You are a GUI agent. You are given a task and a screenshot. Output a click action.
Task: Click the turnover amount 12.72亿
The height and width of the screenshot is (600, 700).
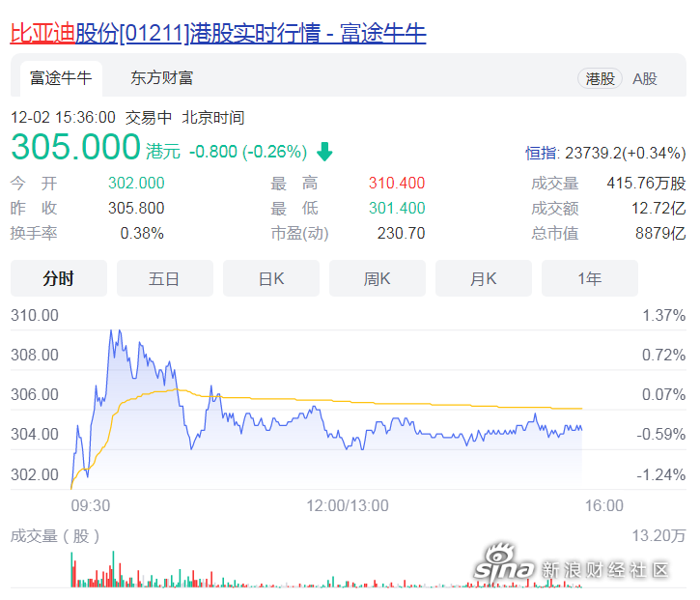[x=658, y=208]
